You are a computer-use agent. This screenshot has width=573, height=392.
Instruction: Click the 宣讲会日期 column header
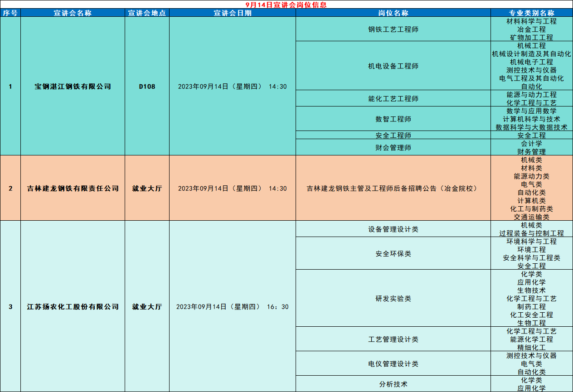232,13
